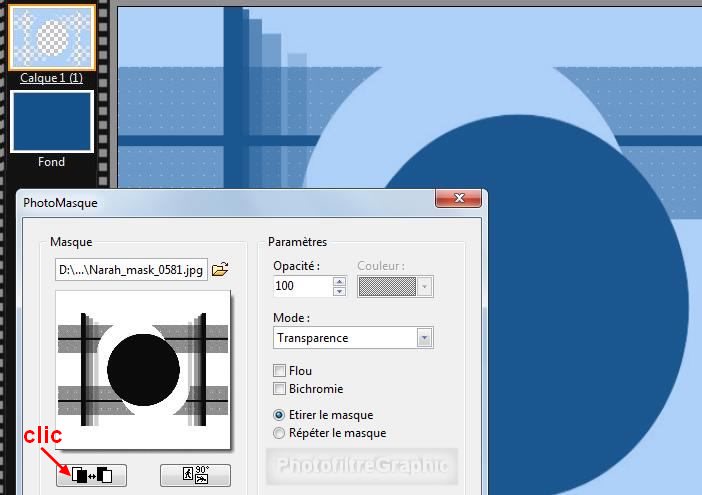Image resolution: width=702 pixels, height=495 pixels.
Task: Click the Calque 1 (1) layer name label
Action: tap(52, 78)
